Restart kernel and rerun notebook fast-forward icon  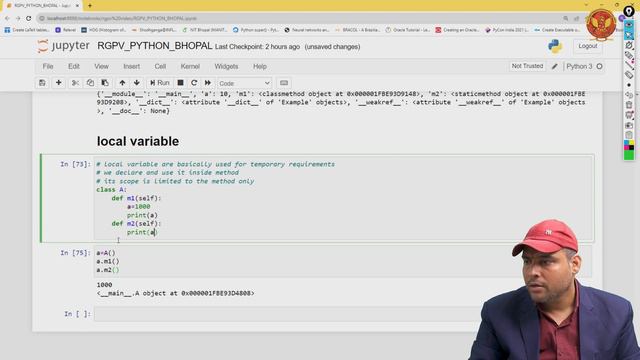[x=208, y=83]
